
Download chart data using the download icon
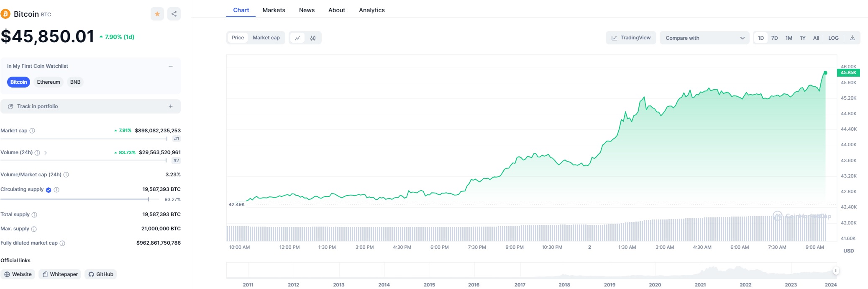click(852, 38)
